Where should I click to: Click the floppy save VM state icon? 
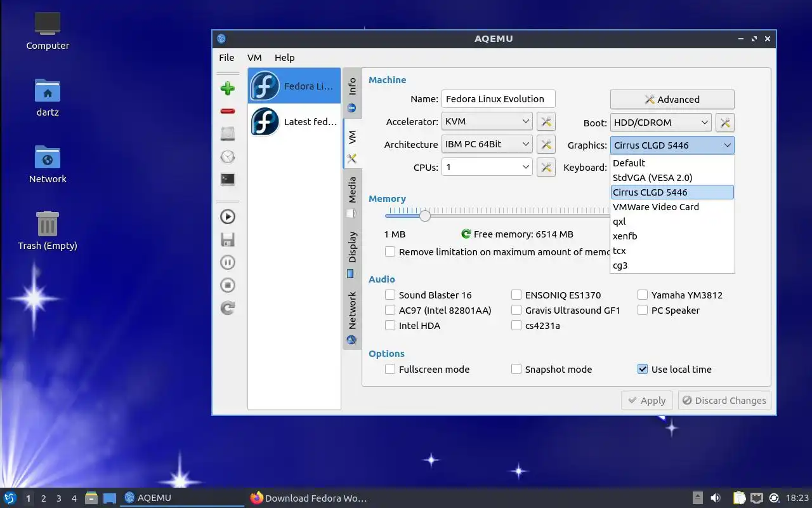pyautogui.click(x=228, y=239)
